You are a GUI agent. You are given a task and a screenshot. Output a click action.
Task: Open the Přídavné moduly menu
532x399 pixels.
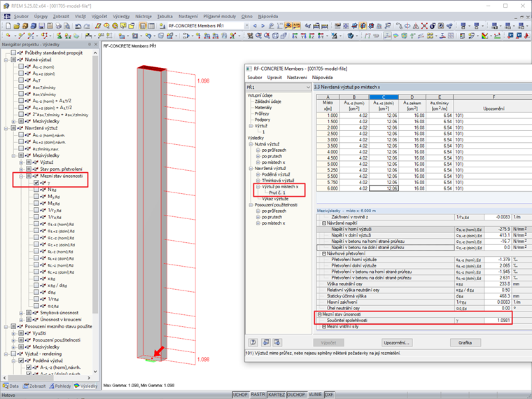pos(220,16)
